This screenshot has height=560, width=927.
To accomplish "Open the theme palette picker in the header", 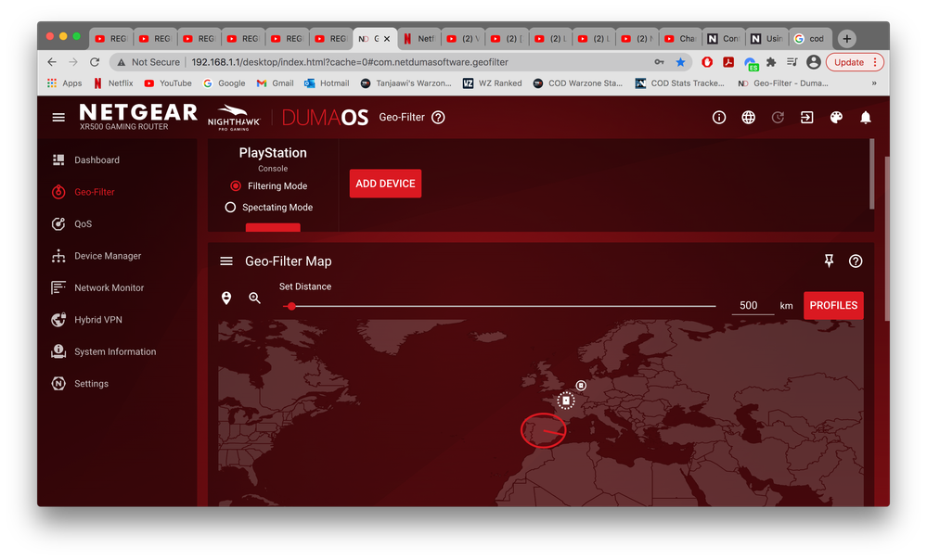I will click(835, 117).
